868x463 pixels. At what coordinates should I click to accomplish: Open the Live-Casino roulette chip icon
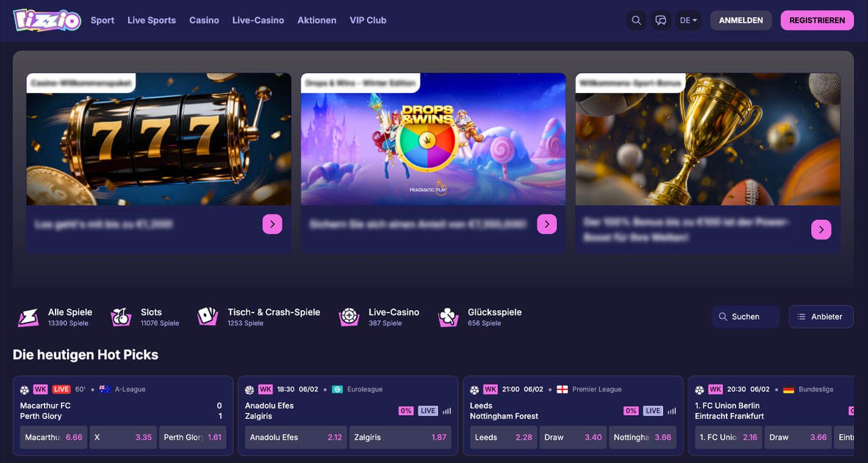[349, 317]
